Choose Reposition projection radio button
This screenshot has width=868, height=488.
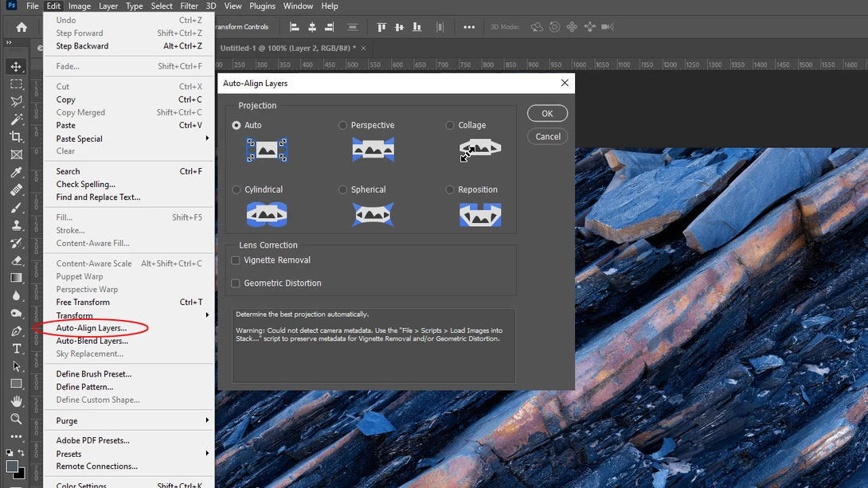click(449, 189)
